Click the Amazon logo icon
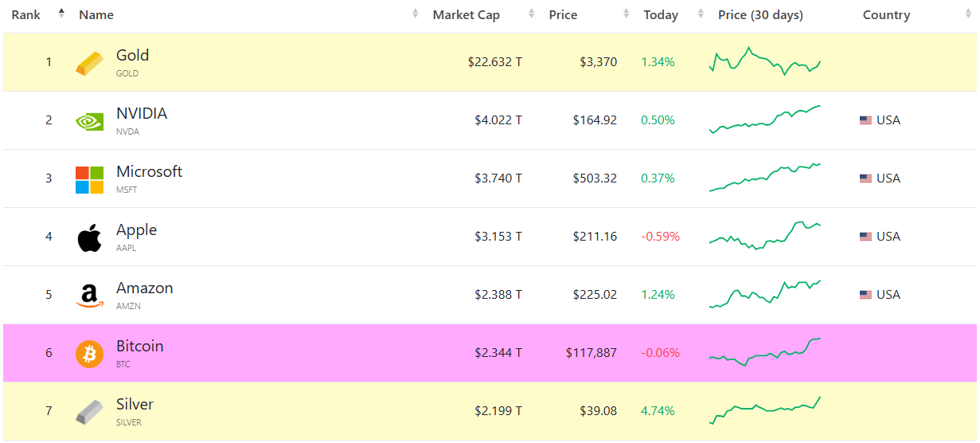Viewport: 980px width, 443px height. (89, 296)
